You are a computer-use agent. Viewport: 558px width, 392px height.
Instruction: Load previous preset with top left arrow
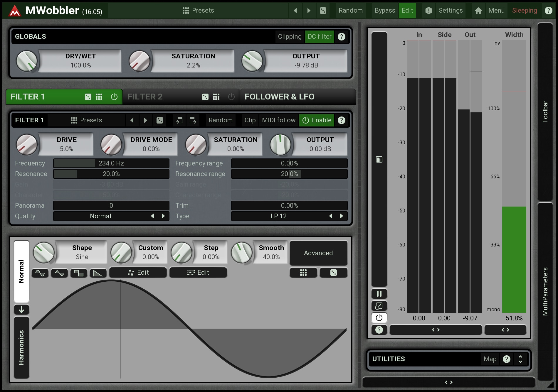tap(295, 11)
